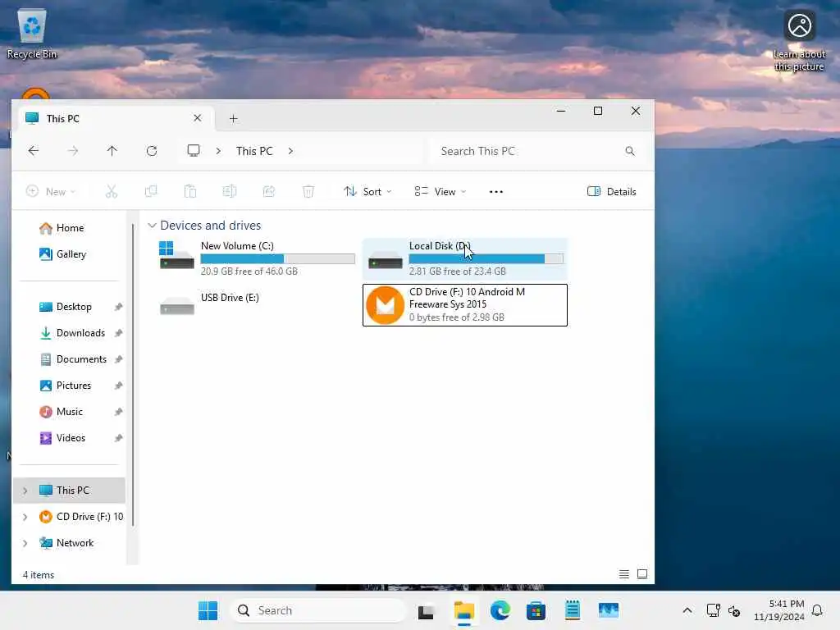Expand This PC in navigation pane
Viewport: 840px width, 630px height.
click(25, 491)
